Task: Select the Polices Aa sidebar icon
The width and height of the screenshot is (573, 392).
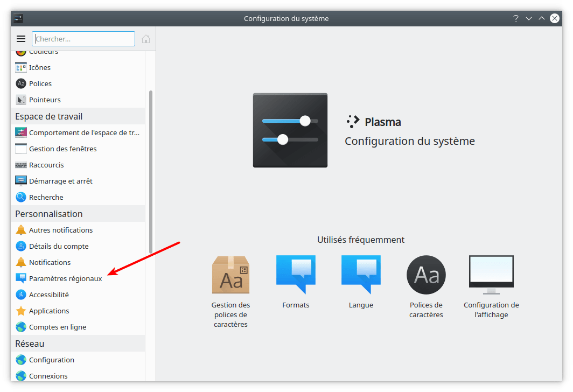Action: pyautogui.click(x=21, y=83)
